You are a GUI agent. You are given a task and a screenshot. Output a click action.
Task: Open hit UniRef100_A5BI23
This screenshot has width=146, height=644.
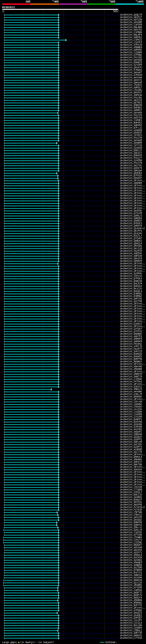click(x=131, y=389)
